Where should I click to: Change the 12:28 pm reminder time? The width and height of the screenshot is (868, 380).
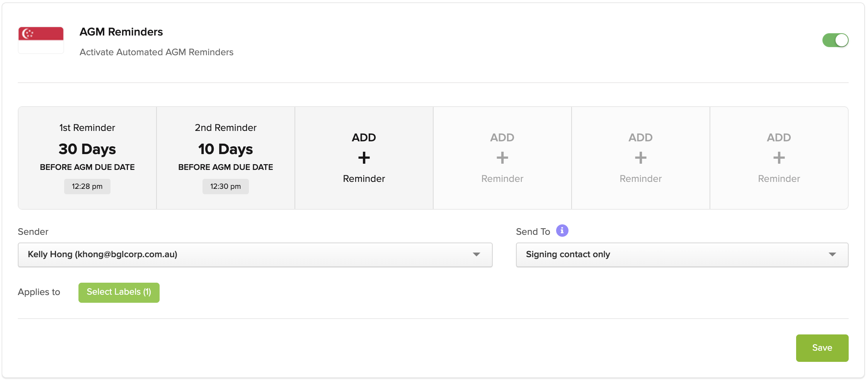tap(87, 187)
